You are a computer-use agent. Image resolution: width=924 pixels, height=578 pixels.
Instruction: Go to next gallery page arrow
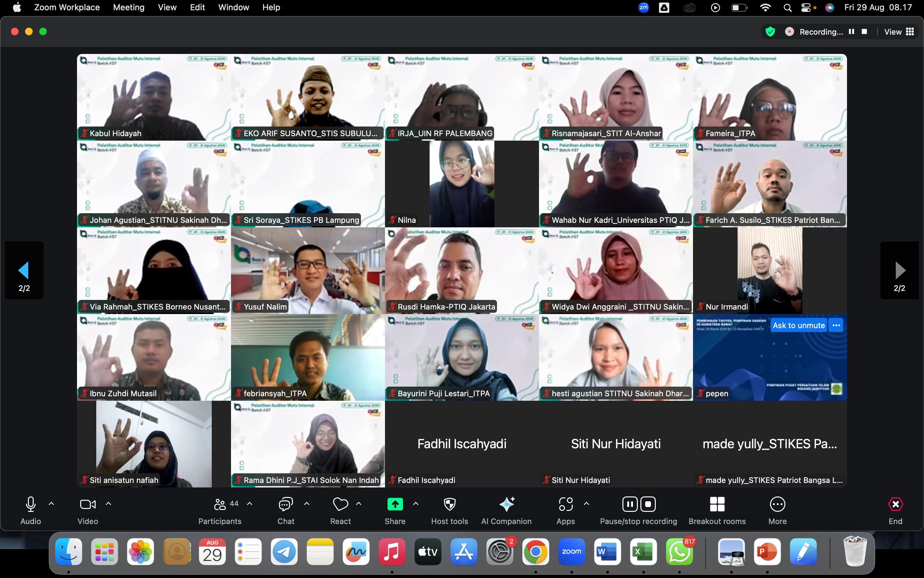pyautogui.click(x=900, y=270)
